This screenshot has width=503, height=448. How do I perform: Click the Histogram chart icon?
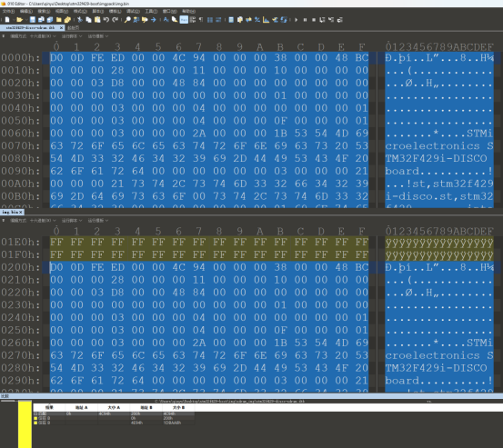click(266, 20)
